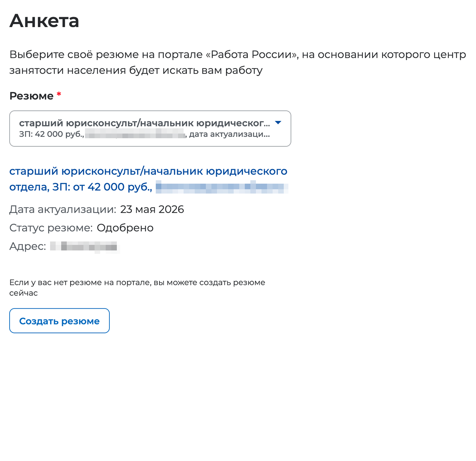The height and width of the screenshot is (461, 476).
Task: Click the blue dropdown arrow in resume selector
Action: [278, 122]
